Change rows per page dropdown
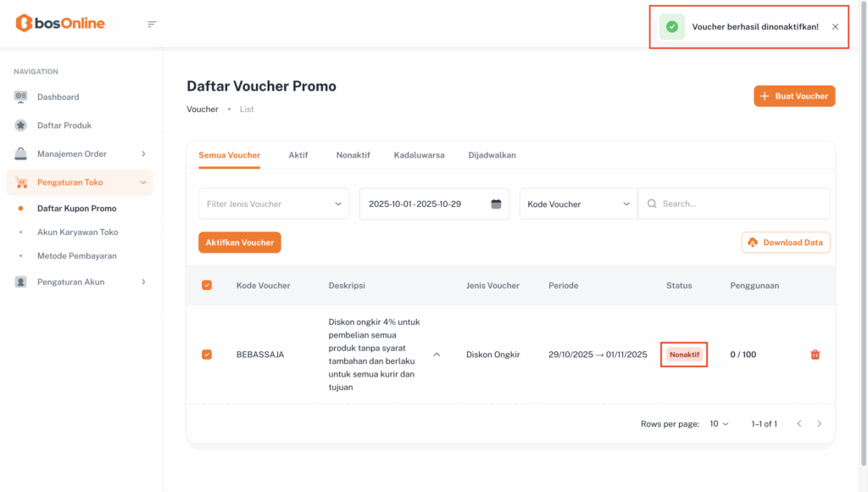The height and width of the screenshot is (492, 868). 720,423
